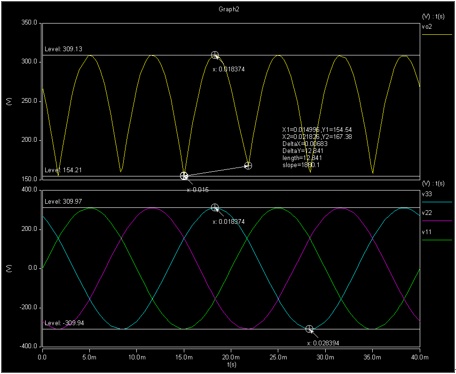Click the second measurement marker near Y2=167.38
The width and height of the screenshot is (456, 374).
coord(248,165)
